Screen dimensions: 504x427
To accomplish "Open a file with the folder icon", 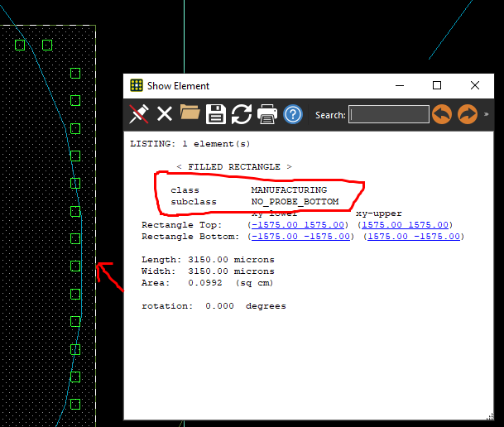I will [x=190, y=113].
